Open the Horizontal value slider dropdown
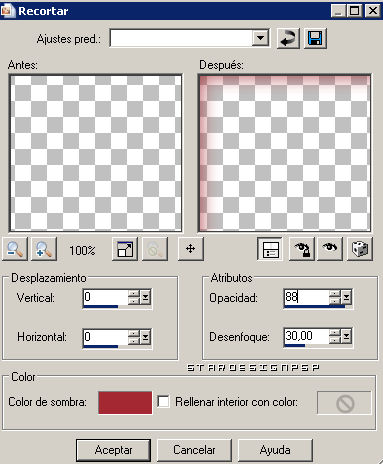This screenshot has height=464, width=383. [146, 337]
